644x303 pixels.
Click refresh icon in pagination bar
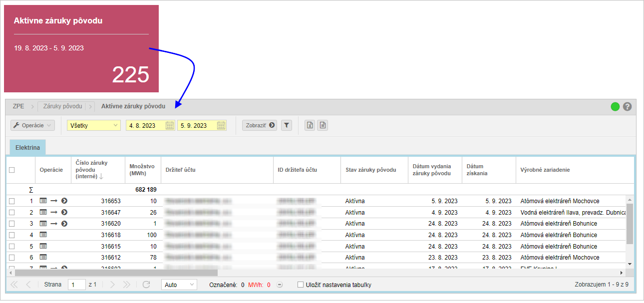tap(146, 285)
